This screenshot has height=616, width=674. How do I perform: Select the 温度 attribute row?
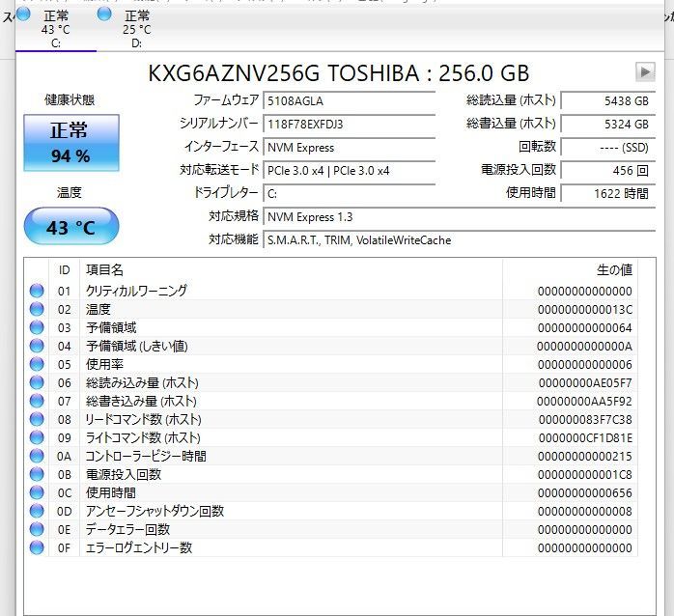pyautogui.click(x=331, y=310)
